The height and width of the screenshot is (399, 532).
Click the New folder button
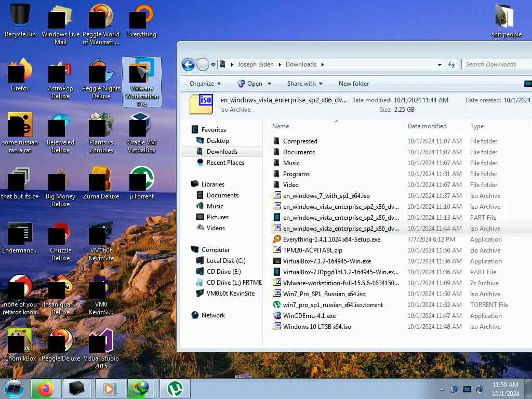click(x=353, y=84)
